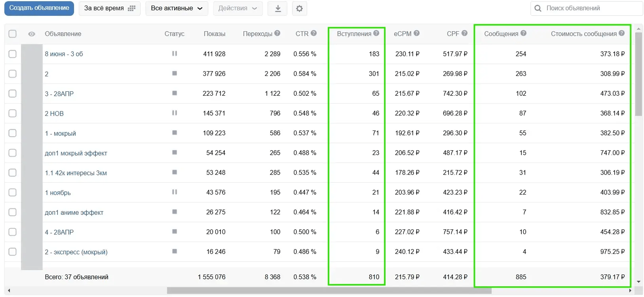Sort by Показы column header
Screen dimensions: 644x297
pos(215,34)
